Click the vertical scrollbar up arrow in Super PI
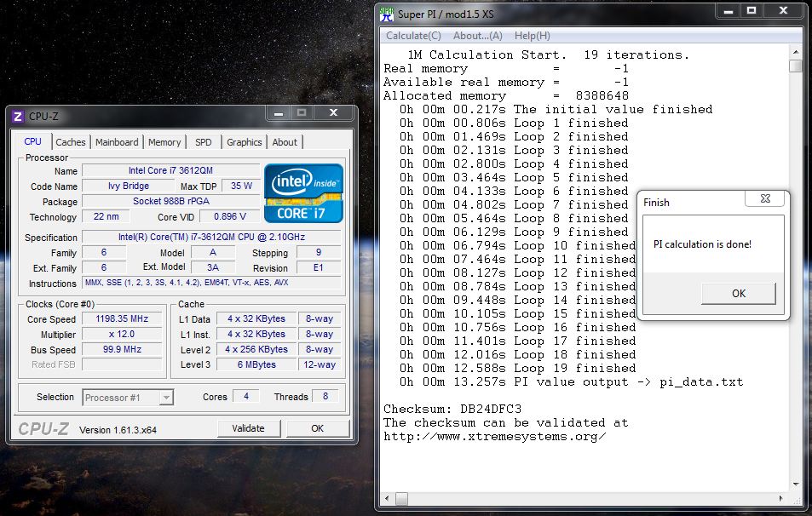This screenshot has height=516, width=812. (x=796, y=52)
